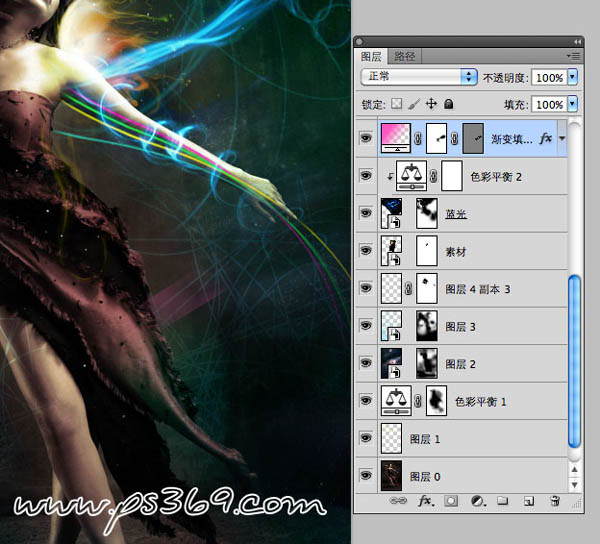The height and width of the screenshot is (544, 600).
Task: Hide the 图层 0 layer
Action: point(366,476)
